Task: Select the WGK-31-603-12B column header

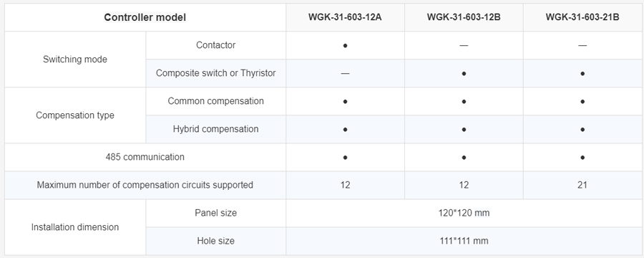Action: pos(464,17)
